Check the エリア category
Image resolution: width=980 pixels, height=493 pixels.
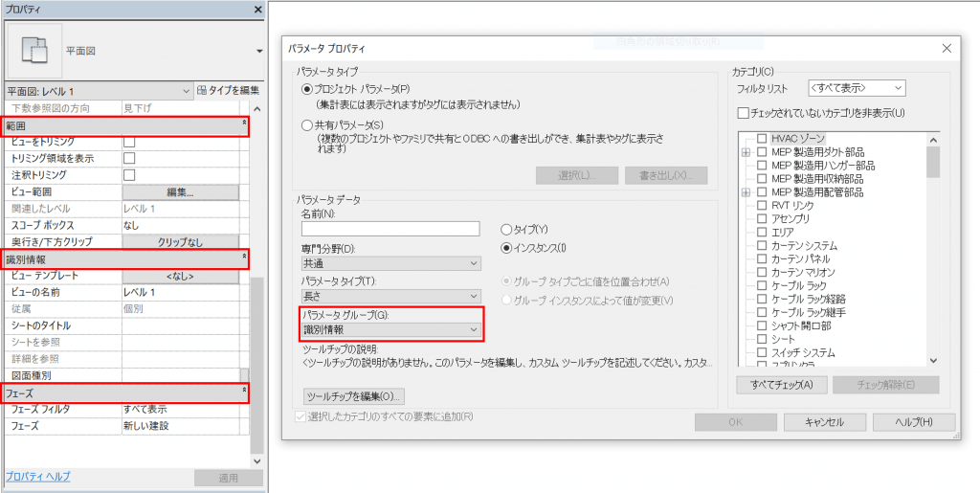761,233
